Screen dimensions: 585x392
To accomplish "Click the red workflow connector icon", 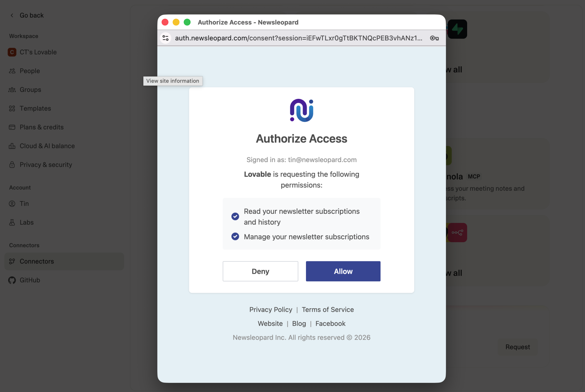I will [457, 233].
